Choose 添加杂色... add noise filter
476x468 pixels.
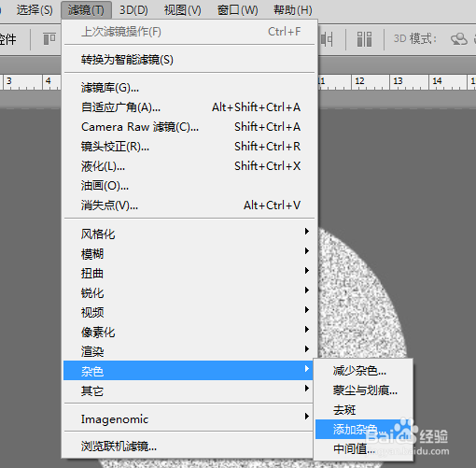[x=364, y=430]
